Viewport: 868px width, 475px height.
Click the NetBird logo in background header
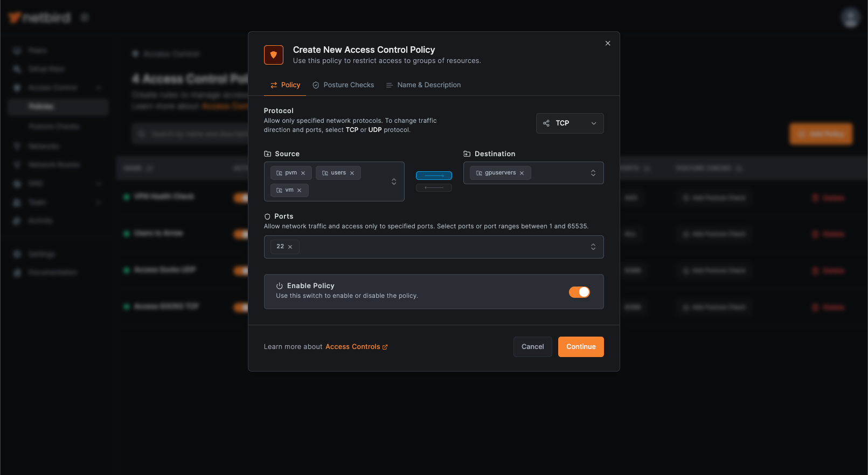pos(39,18)
